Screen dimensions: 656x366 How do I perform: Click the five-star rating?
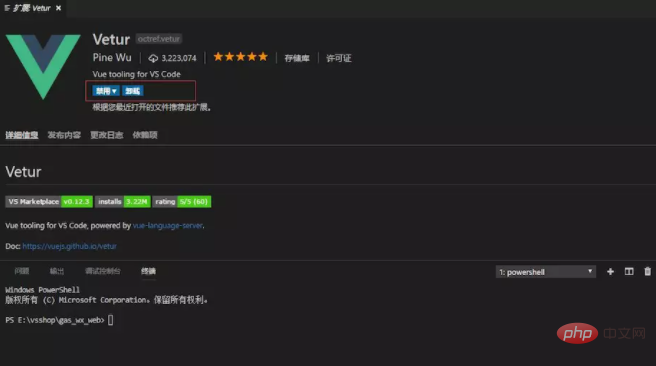tap(240, 57)
